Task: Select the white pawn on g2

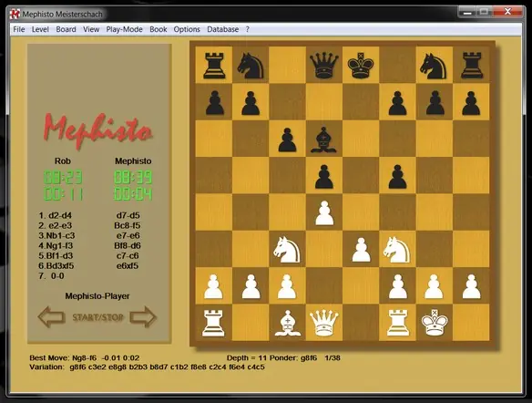Action: tap(434, 287)
